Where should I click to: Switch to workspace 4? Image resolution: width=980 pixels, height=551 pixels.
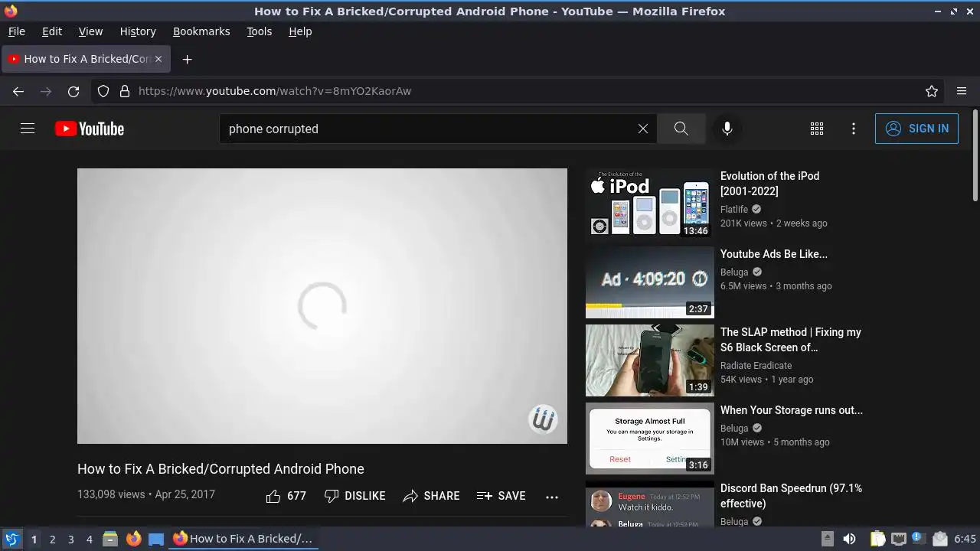pyautogui.click(x=89, y=540)
